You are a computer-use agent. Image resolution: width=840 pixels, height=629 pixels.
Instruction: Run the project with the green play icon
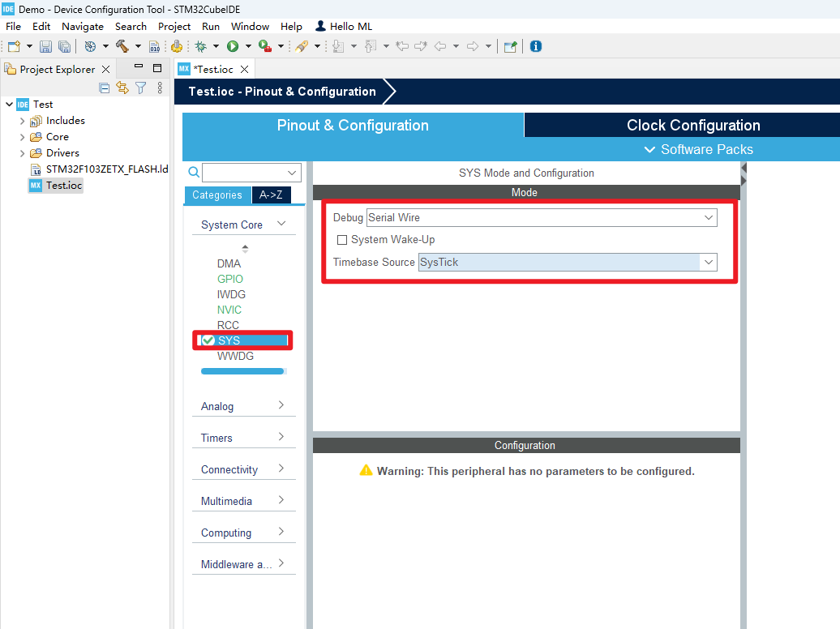[x=233, y=47]
